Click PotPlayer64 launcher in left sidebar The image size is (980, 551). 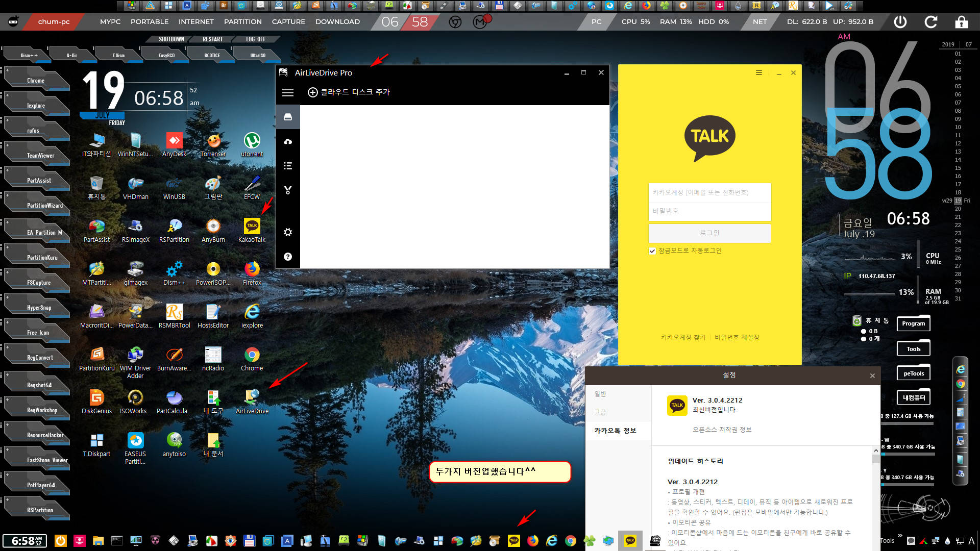pos(37,485)
